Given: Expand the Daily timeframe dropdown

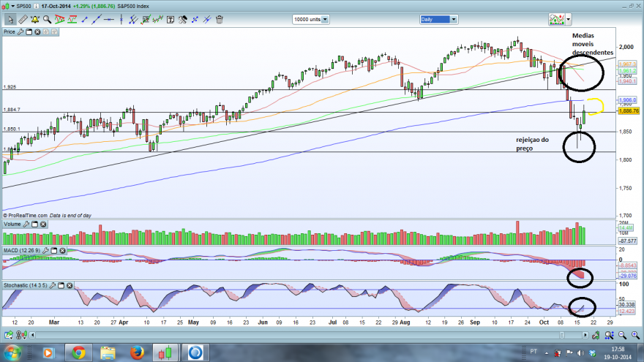Looking at the screenshot, I should click(454, 19).
